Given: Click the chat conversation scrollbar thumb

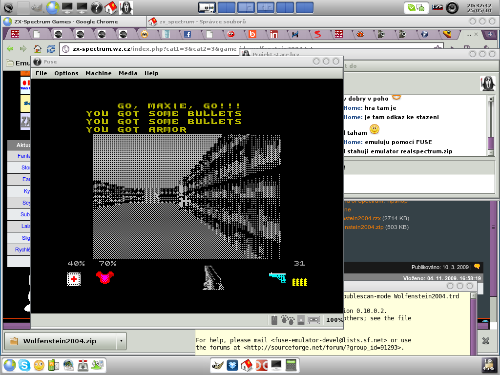Looking at the screenshot, I should click(x=491, y=143).
